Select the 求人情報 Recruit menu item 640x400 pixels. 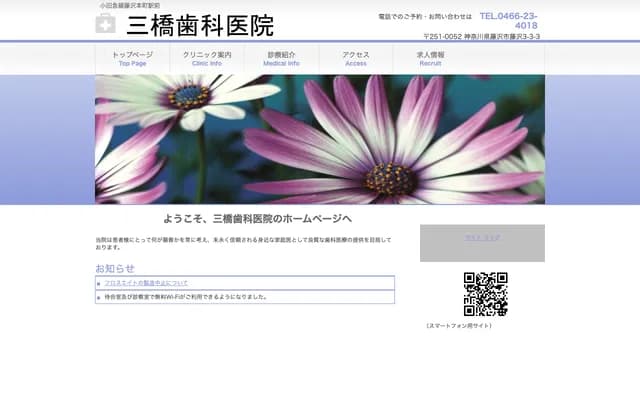[430, 59]
